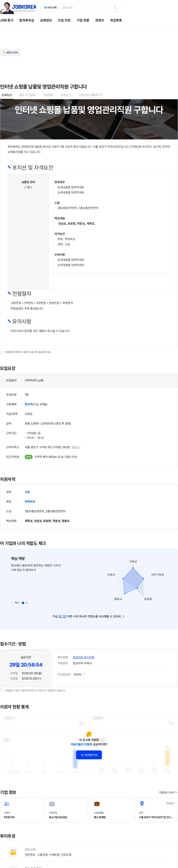Open the 합격축하금 menu
The width and height of the screenshot is (178, 868).
pos(27,21)
